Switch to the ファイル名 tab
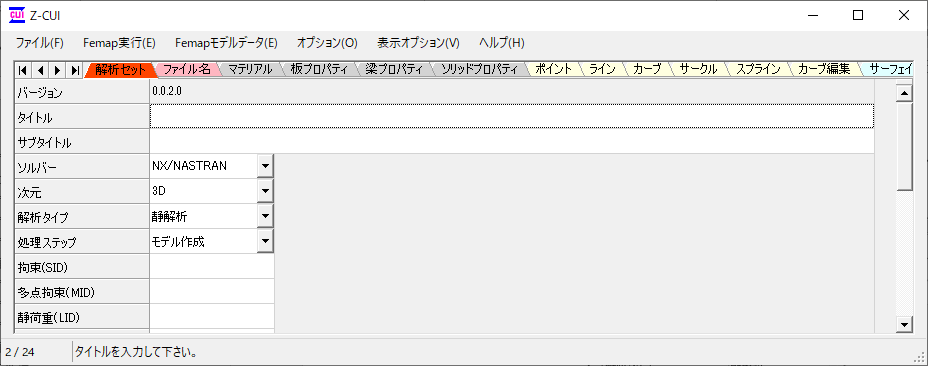 186,69
